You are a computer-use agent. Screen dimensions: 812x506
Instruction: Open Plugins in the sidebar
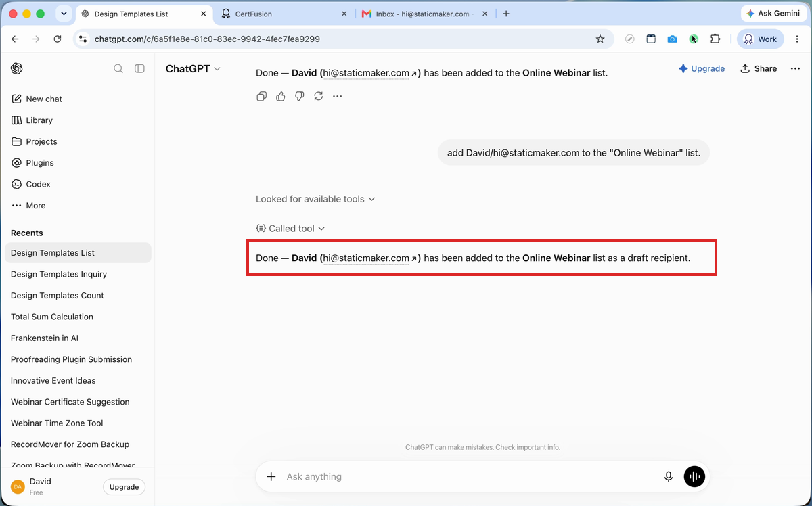(x=40, y=163)
